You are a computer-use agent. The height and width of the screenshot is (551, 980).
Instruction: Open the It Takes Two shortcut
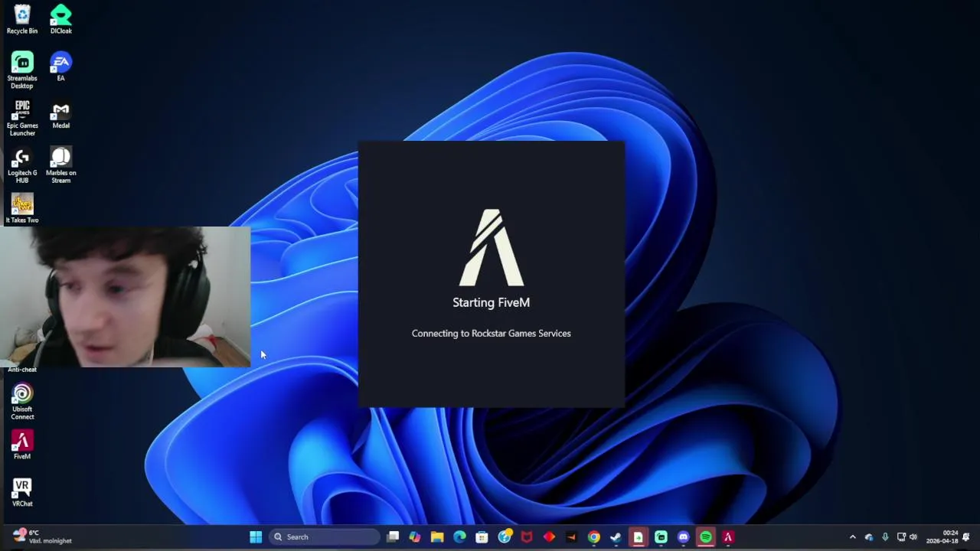[x=22, y=209]
